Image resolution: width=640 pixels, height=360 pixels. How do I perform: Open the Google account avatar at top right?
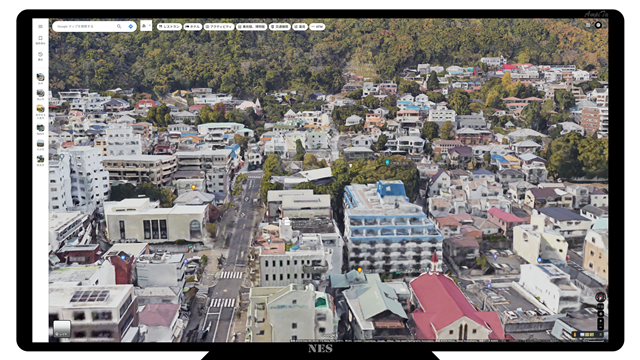tap(598, 25)
